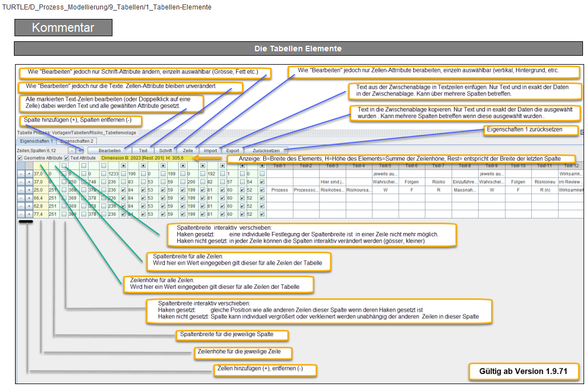Click the Zurücksetzen button
The width and height of the screenshot is (588, 388).
pos(266,151)
